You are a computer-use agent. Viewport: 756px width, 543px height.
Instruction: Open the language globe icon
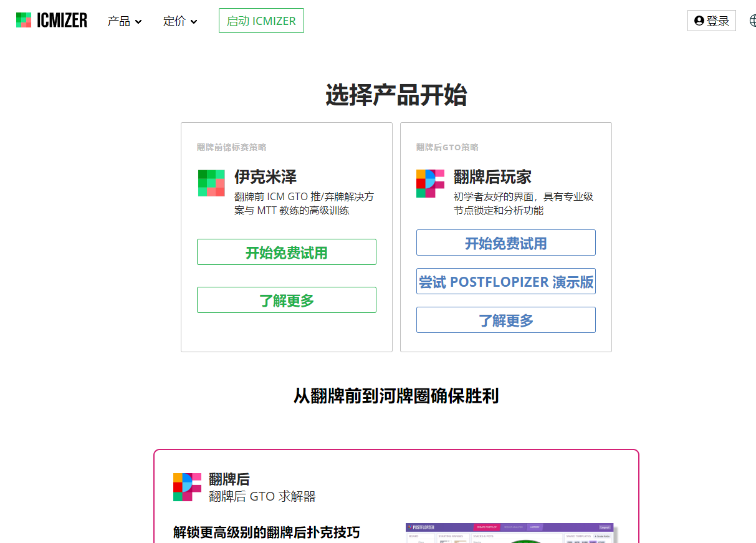click(x=752, y=21)
